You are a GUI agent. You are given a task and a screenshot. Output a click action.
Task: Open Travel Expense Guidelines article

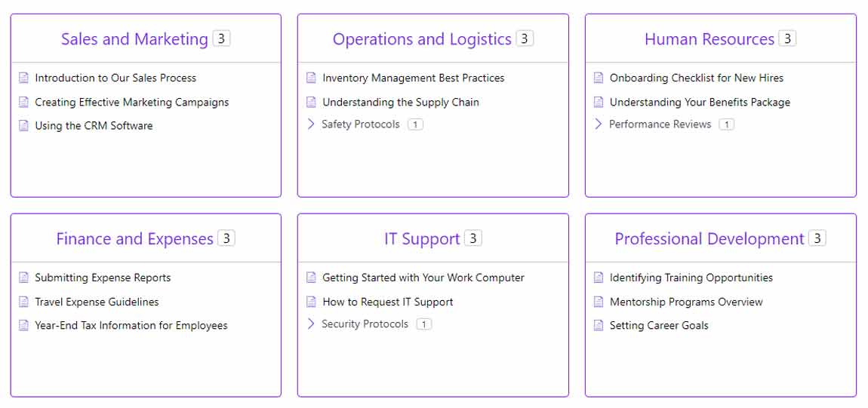pos(97,302)
